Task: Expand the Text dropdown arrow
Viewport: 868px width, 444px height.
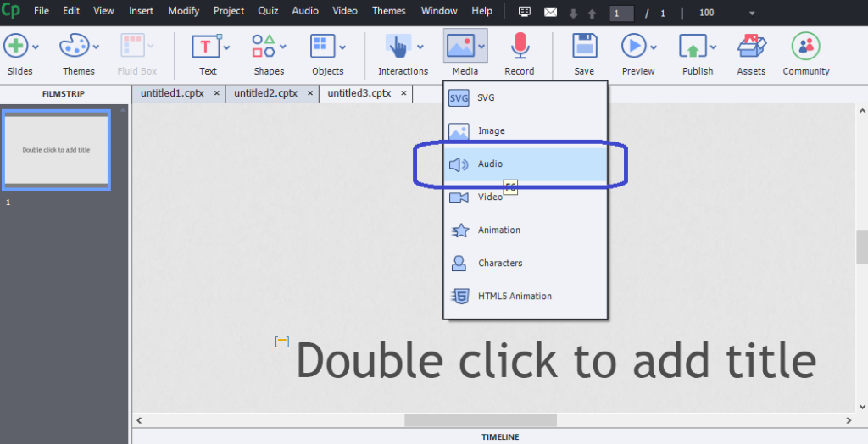Action: coord(226,47)
